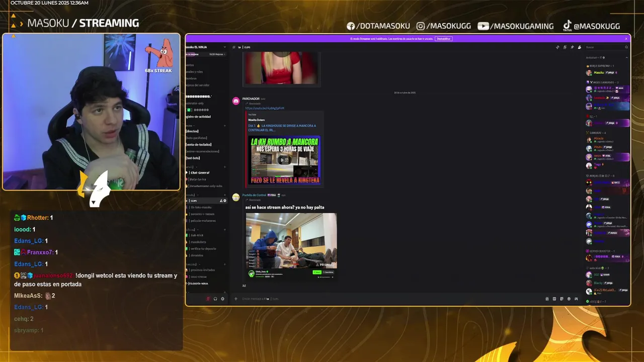Screen dimensions: 644x362
Task: Open the LA KINGHOUSE SE DIRIGE A MANCORA video title
Action: 282,128
